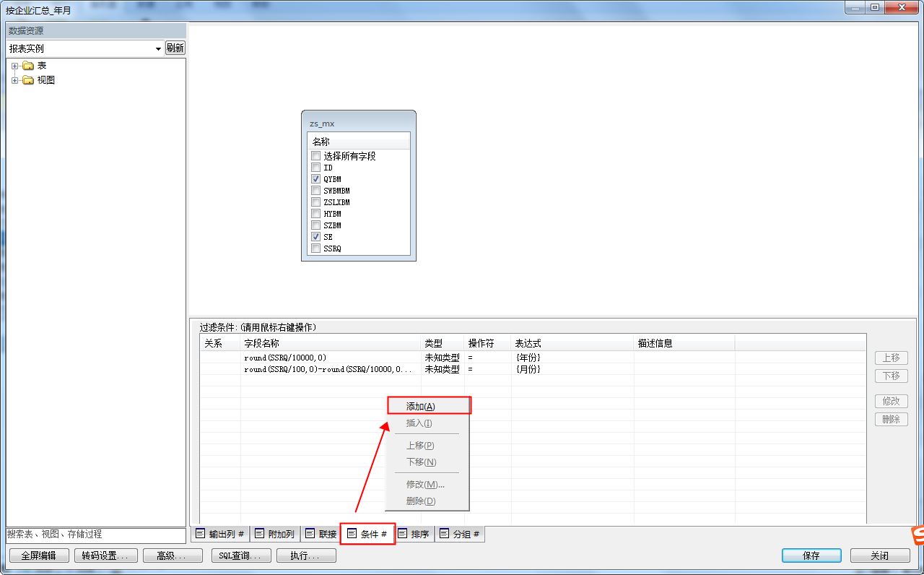924x575 pixels.
Task: Click the 附加列 tab icon
Action: tap(259, 534)
